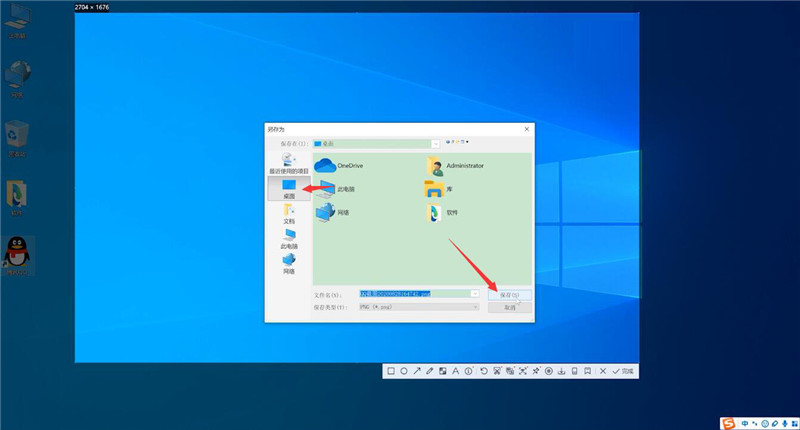Open the file name history dropdown

tap(474, 294)
